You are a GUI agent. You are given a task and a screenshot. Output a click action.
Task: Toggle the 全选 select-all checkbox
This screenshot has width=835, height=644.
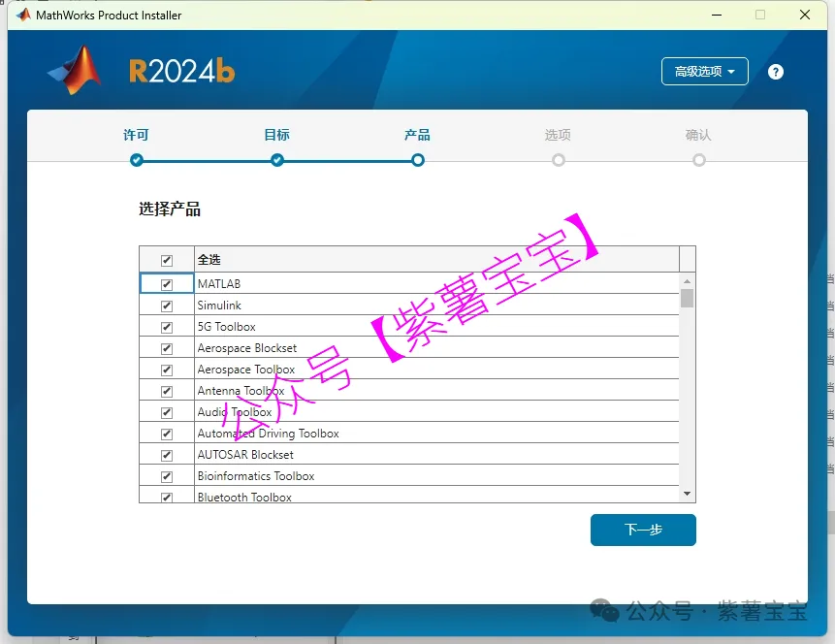click(x=167, y=260)
